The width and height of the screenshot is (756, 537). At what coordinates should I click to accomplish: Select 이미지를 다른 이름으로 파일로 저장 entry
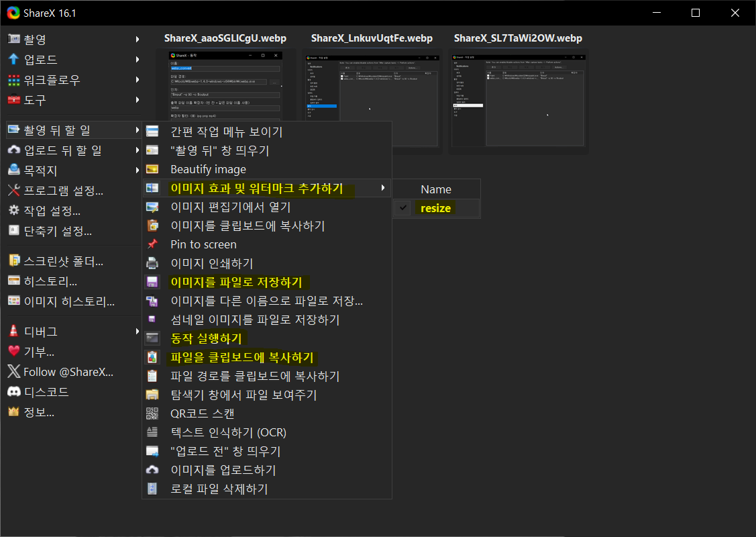click(x=267, y=301)
